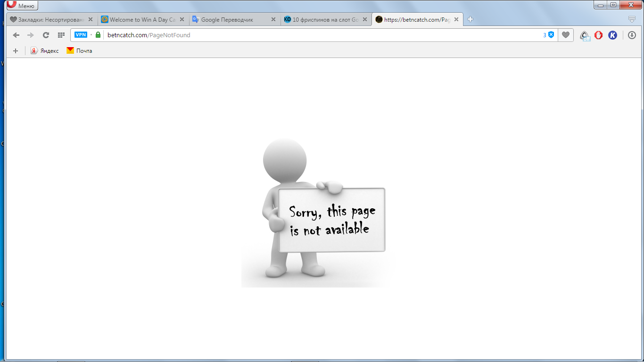Open the Speed Dial grid icon

(x=61, y=35)
